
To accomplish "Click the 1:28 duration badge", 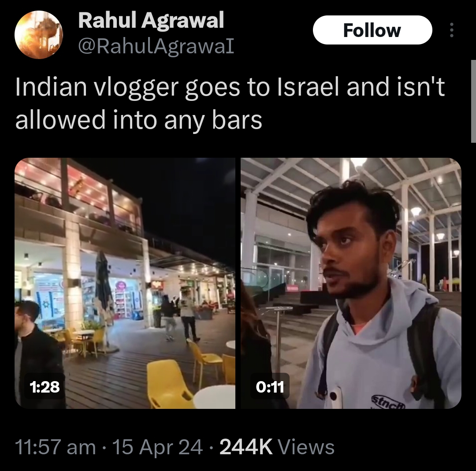I will pyautogui.click(x=45, y=387).
